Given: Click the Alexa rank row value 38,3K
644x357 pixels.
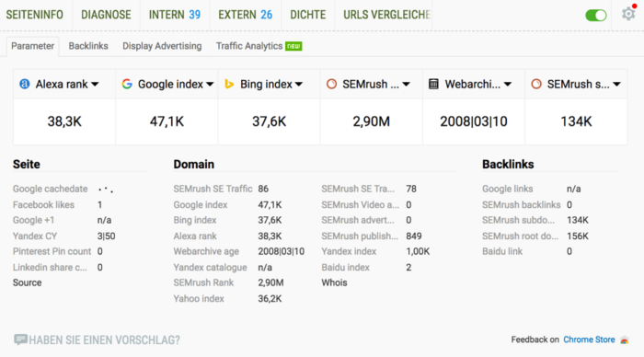Looking at the screenshot, I should pos(270,236).
